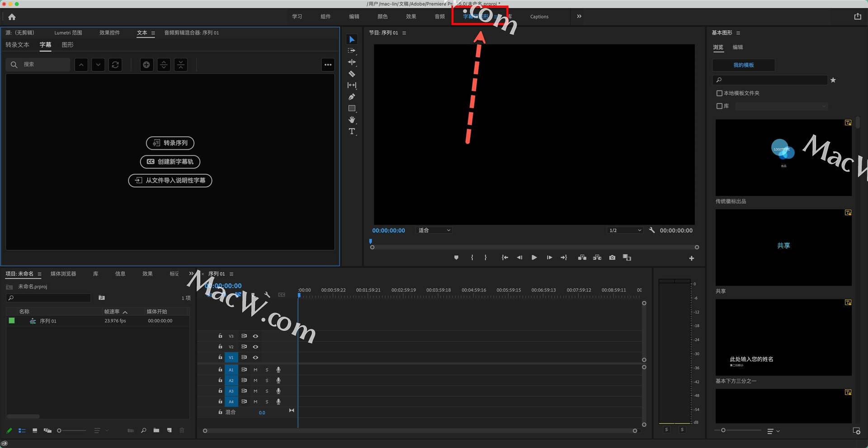Select the Selection tool arrow
The height and width of the screenshot is (448, 868).
pyautogui.click(x=352, y=39)
